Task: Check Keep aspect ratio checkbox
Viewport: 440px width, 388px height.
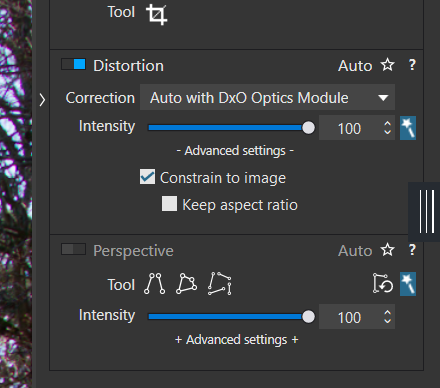Action: (169, 204)
